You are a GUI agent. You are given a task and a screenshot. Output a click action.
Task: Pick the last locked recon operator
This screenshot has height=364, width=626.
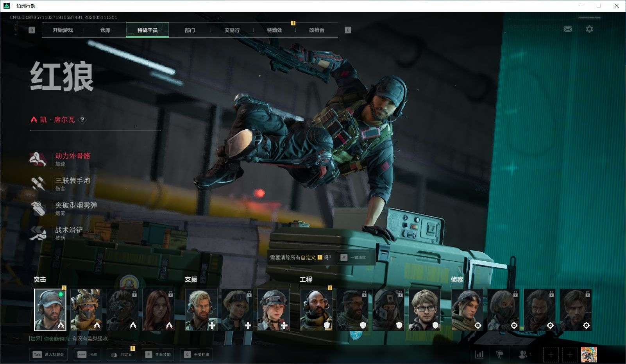(x=576, y=310)
